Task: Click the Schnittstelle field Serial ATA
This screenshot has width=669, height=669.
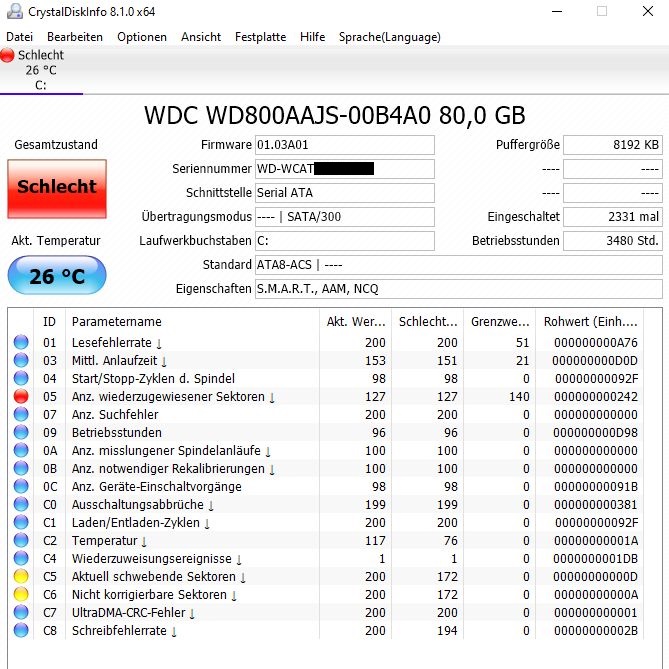Action: coord(345,193)
